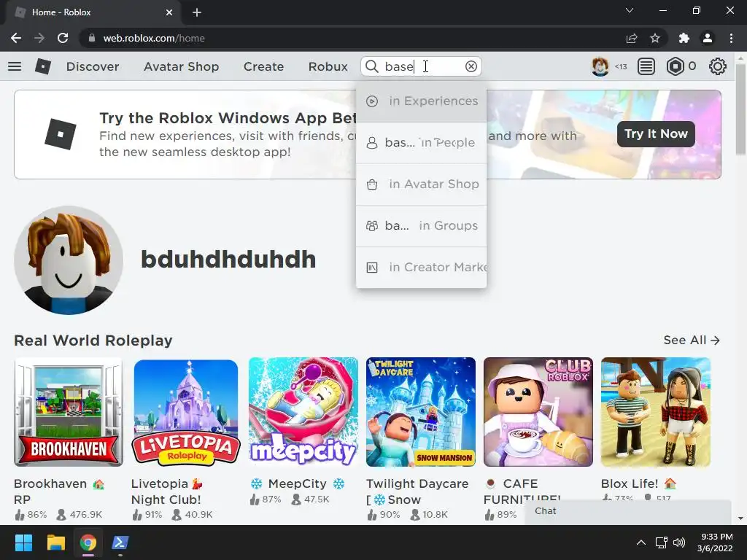Open Avatar Shop in the navbar

coord(182,66)
